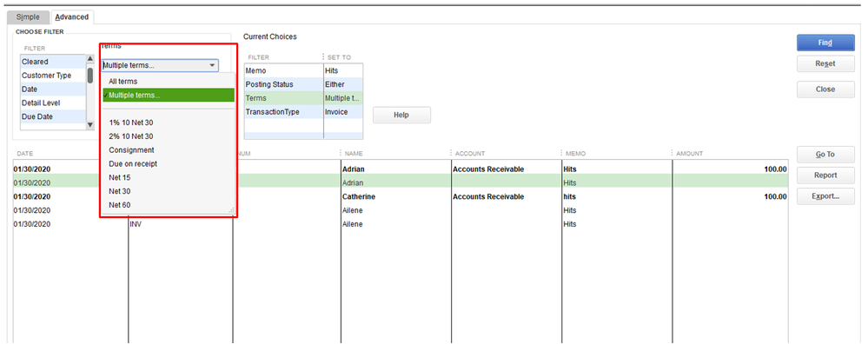The width and height of the screenshot is (868, 344).
Task: Open the Multiple terms combo box arrow
Action: tap(212, 66)
